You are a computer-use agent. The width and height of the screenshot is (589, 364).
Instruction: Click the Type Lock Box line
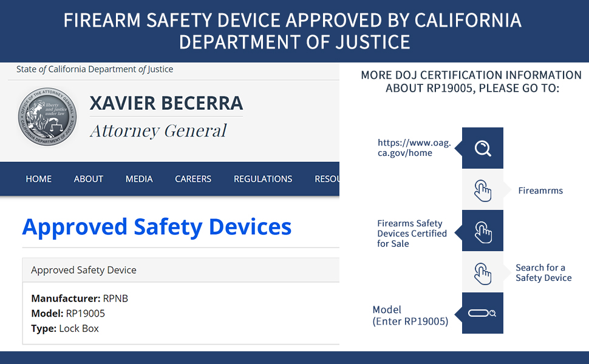click(65, 329)
